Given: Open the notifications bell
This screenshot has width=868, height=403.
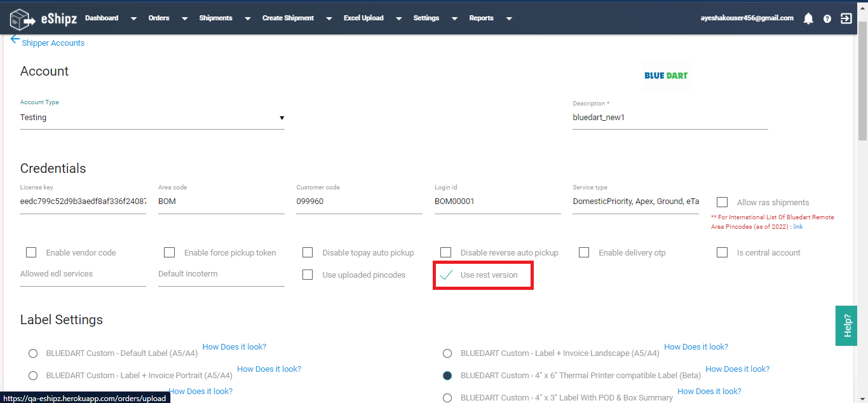Looking at the screenshot, I should coord(808,18).
